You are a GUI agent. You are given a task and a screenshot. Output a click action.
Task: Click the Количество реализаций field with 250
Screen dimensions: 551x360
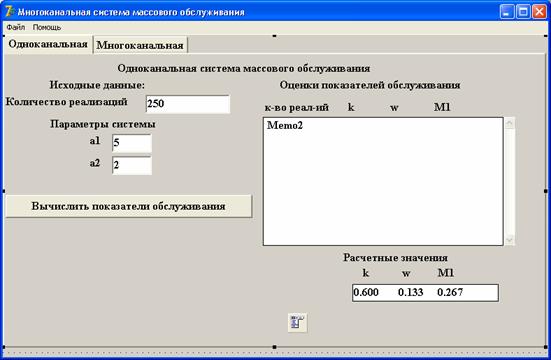188,104
